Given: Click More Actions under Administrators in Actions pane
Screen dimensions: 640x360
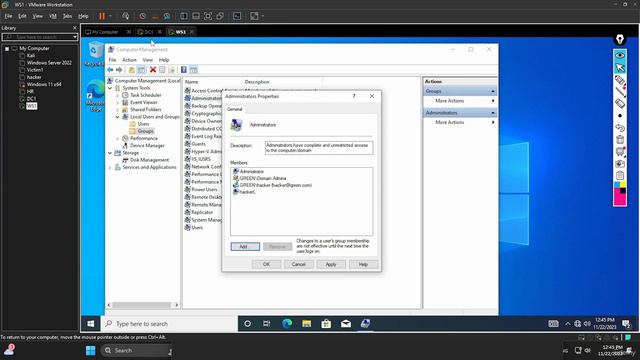Looking at the screenshot, I should pos(449,122).
